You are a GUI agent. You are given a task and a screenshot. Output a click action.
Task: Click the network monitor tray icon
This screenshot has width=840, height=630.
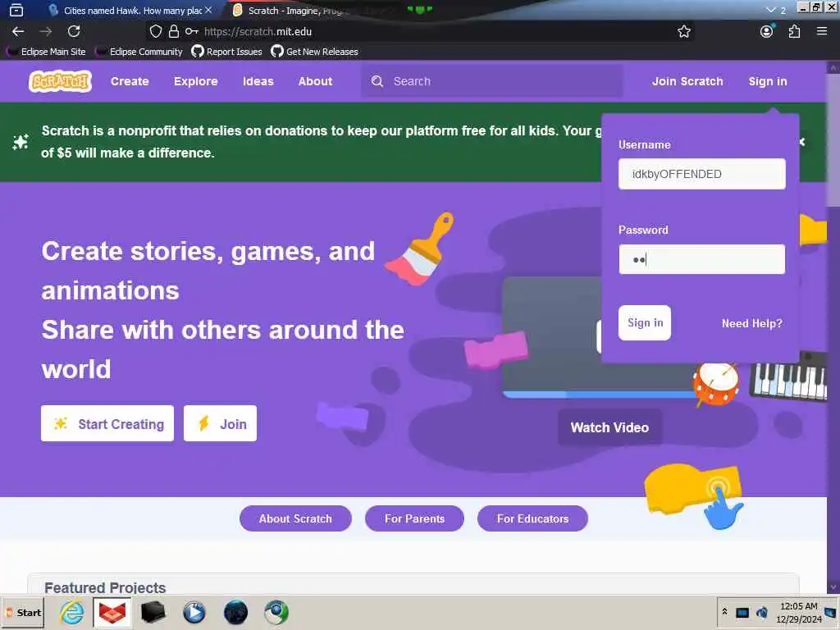pos(742,612)
